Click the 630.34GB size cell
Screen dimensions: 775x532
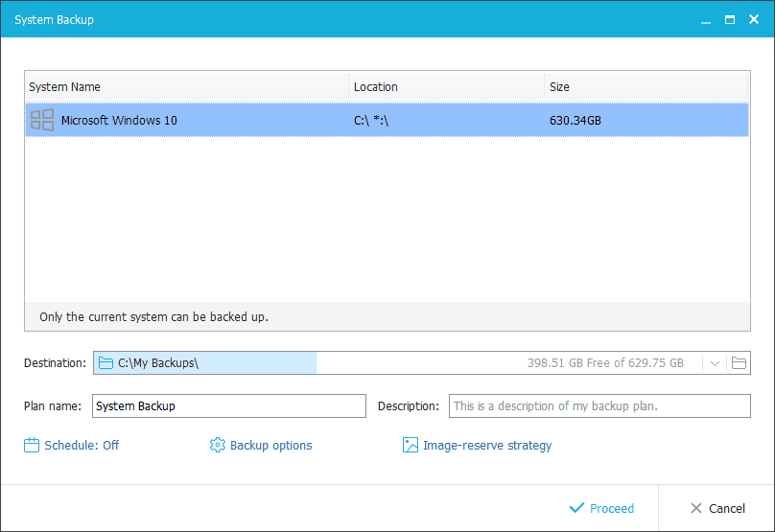tap(575, 121)
